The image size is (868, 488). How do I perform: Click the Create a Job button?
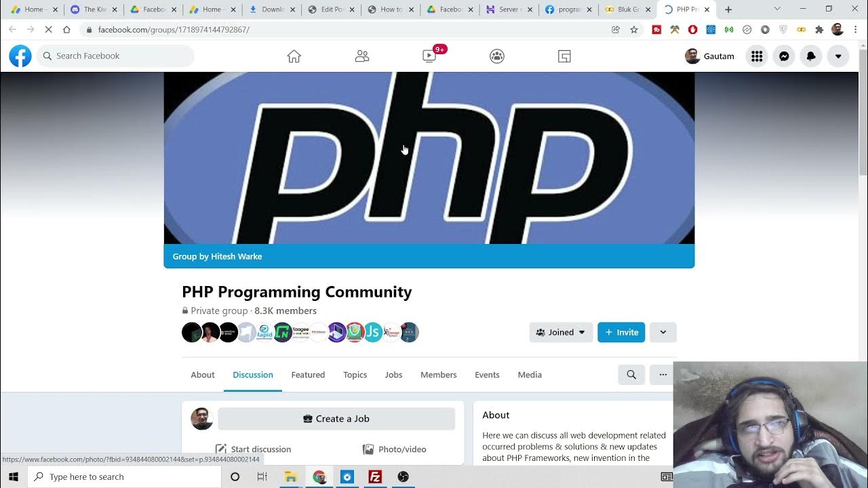pyautogui.click(x=336, y=419)
